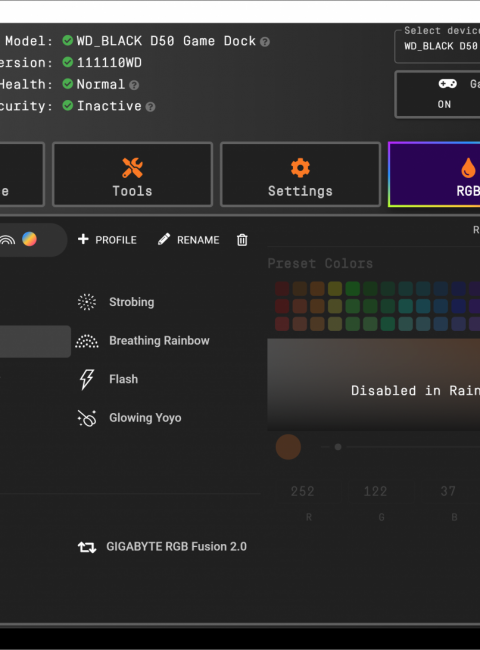480x650 pixels.
Task: Open the Select device dropdown
Action: tap(437, 46)
